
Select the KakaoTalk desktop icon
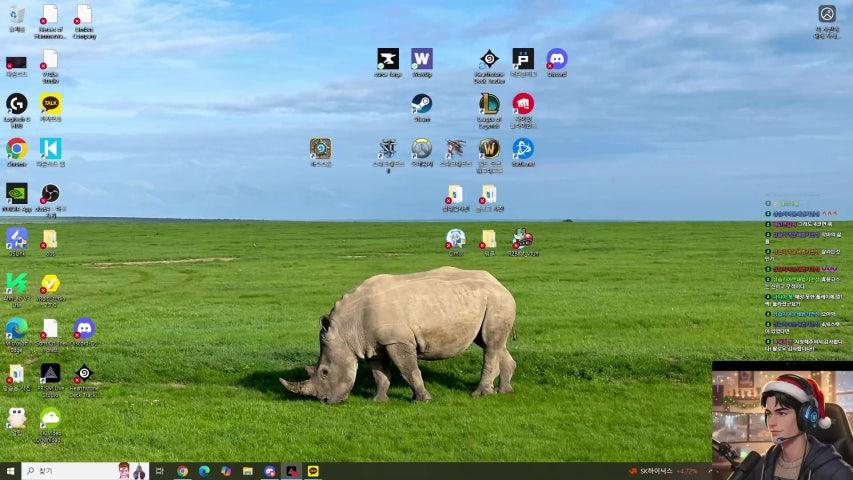click(50, 103)
